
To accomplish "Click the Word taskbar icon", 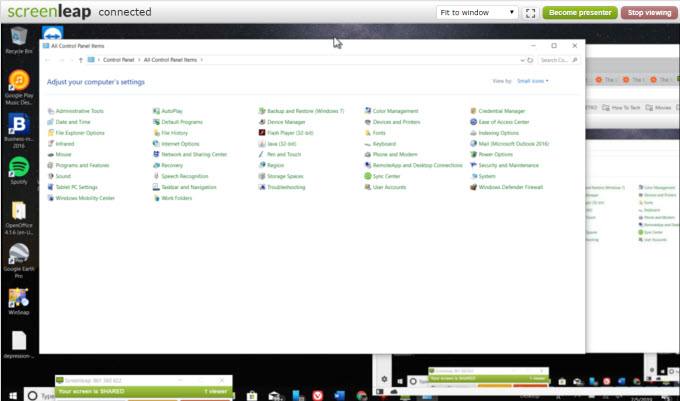I will click(340, 396).
